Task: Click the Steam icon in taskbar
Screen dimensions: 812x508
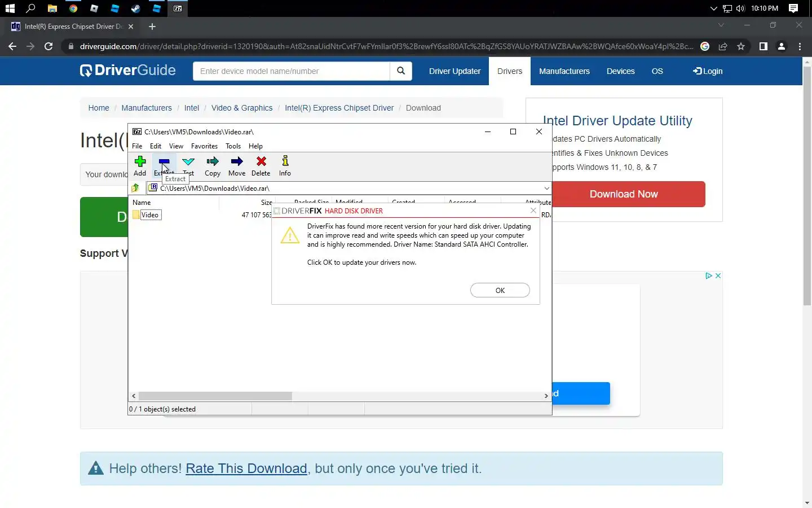Action: click(136, 8)
